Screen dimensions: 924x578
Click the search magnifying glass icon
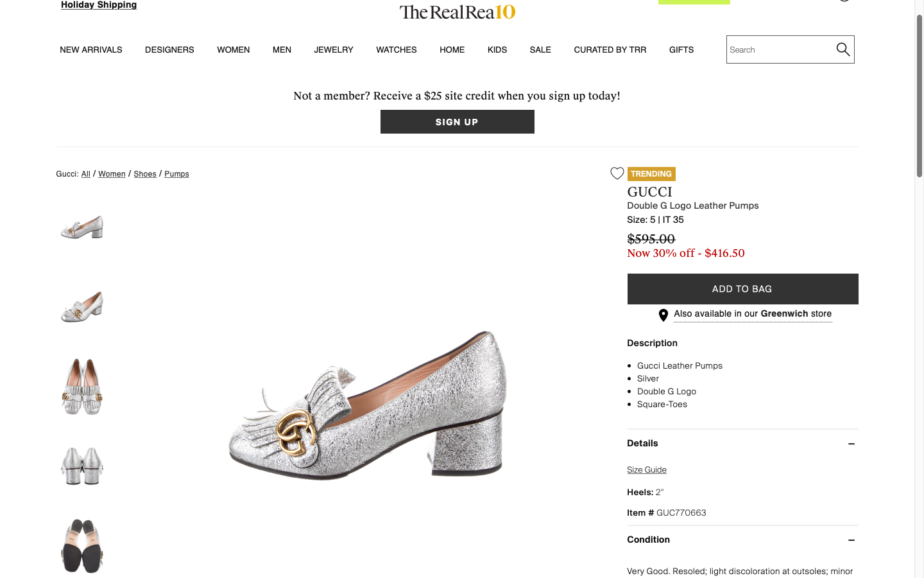pyautogui.click(x=843, y=49)
